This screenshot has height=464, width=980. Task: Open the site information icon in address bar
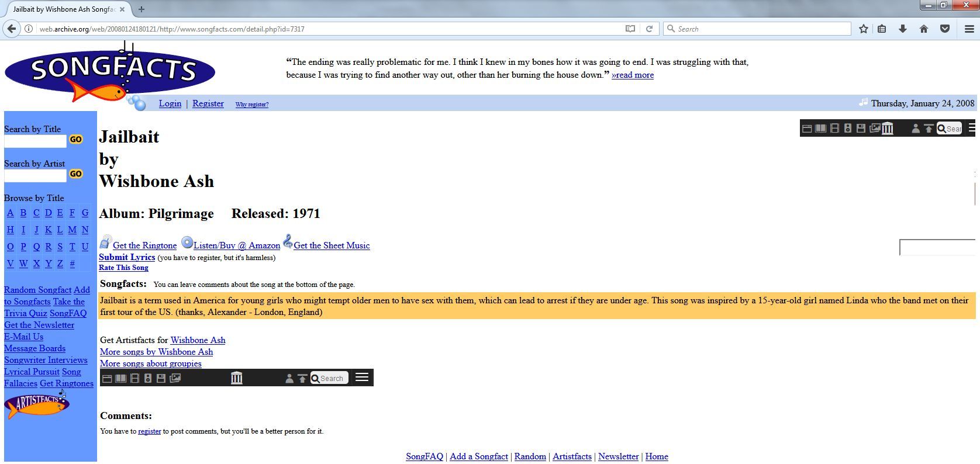(x=28, y=29)
